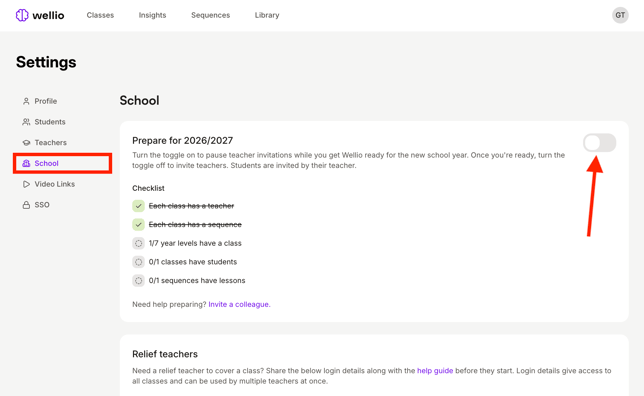The height and width of the screenshot is (396, 644).
Task: Click the School building icon in sidebar
Action: [x=26, y=163]
